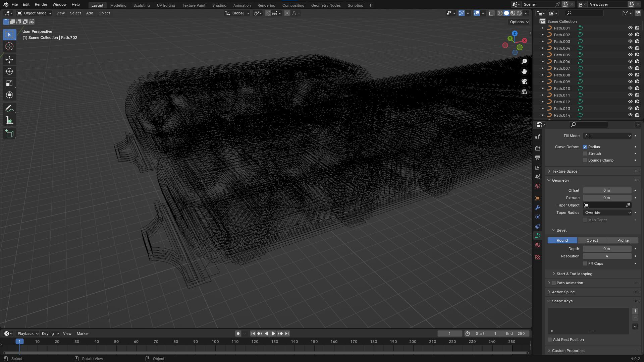Open the Global transform orientation dropdown

[x=237, y=13]
